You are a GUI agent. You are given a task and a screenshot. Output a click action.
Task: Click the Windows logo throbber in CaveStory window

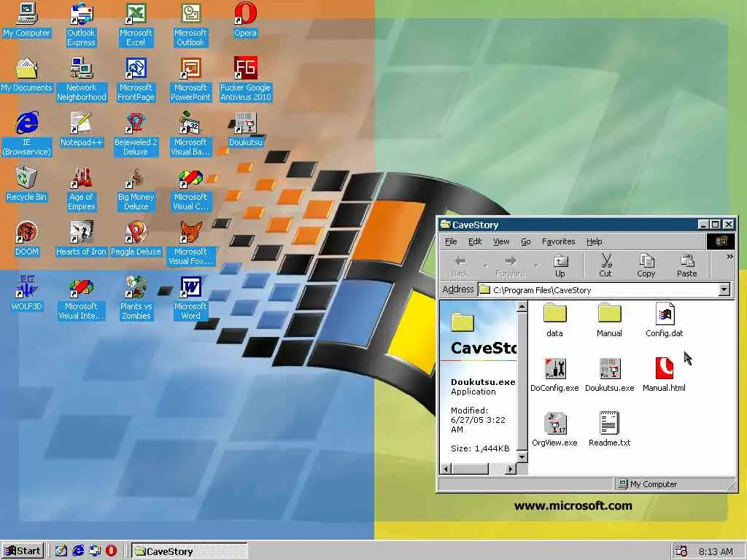click(x=720, y=241)
